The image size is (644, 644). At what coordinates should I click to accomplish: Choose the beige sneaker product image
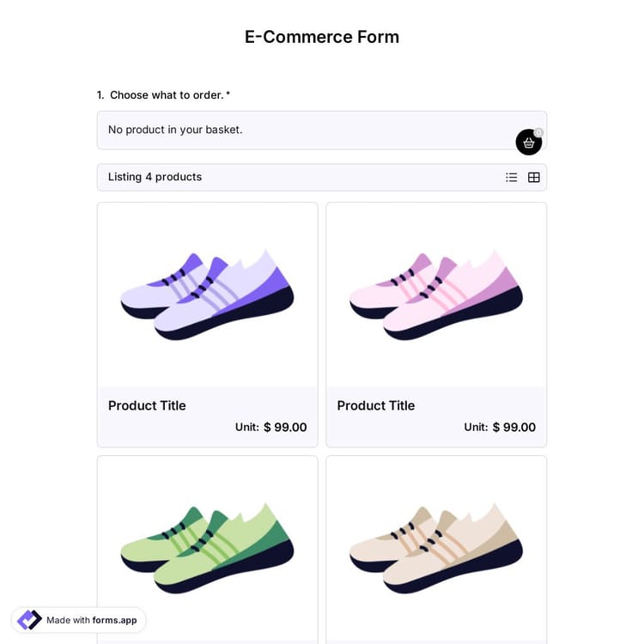(x=436, y=547)
